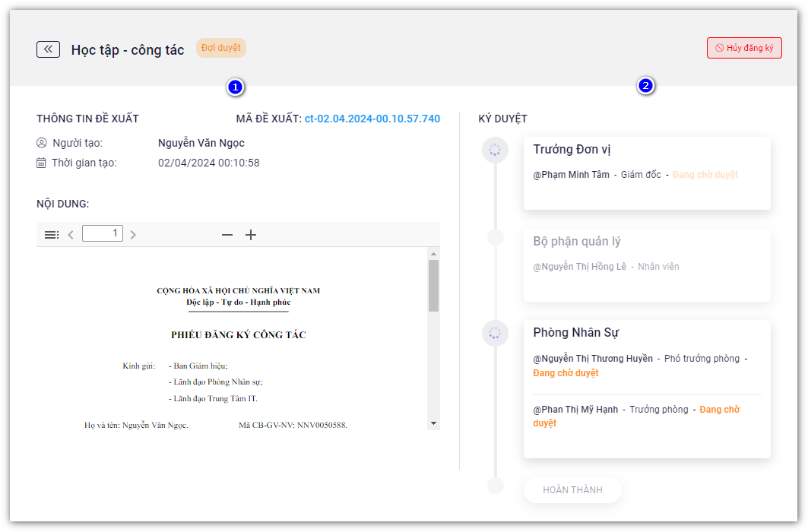Zoom out the document with minus icon
Viewport: 808px width, 532px height.
click(x=227, y=235)
